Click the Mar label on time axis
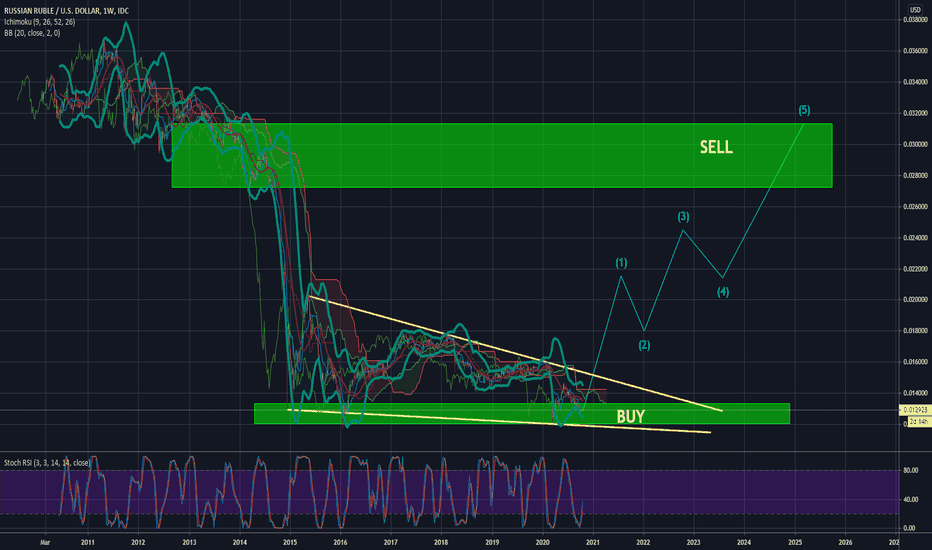Screen dimensions: 932x550 [45, 542]
